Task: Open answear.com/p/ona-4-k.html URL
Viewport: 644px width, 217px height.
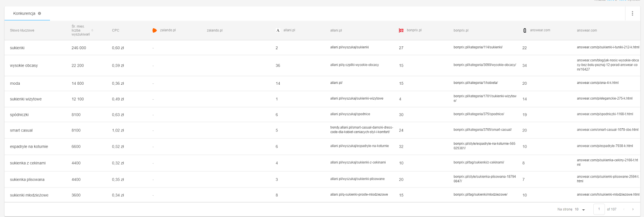Action: tap(598, 83)
